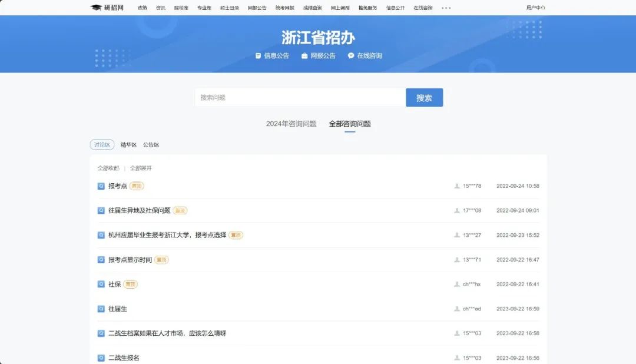636x364 pixels.
Task: Switch to 精华区 section
Action: coord(128,145)
